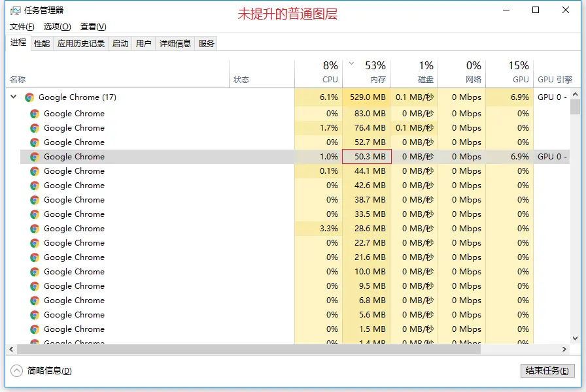The image size is (586, 392).
Task: Click the horizontal scrollbar thumb
Action: pyautogui.click(x=249, y=350)
